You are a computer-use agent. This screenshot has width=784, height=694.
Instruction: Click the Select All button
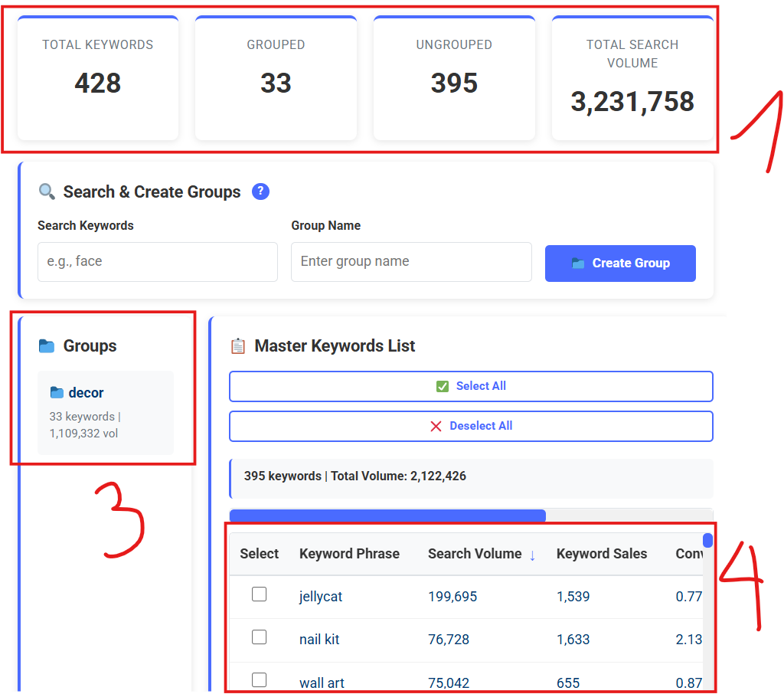click(x=471, y=386)
